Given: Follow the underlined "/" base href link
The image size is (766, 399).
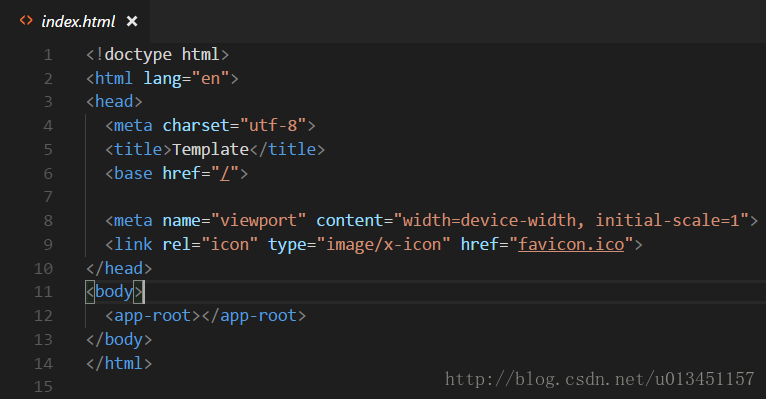Looking at the screenshot, I should pyautogui.click(x=225, y=173).
